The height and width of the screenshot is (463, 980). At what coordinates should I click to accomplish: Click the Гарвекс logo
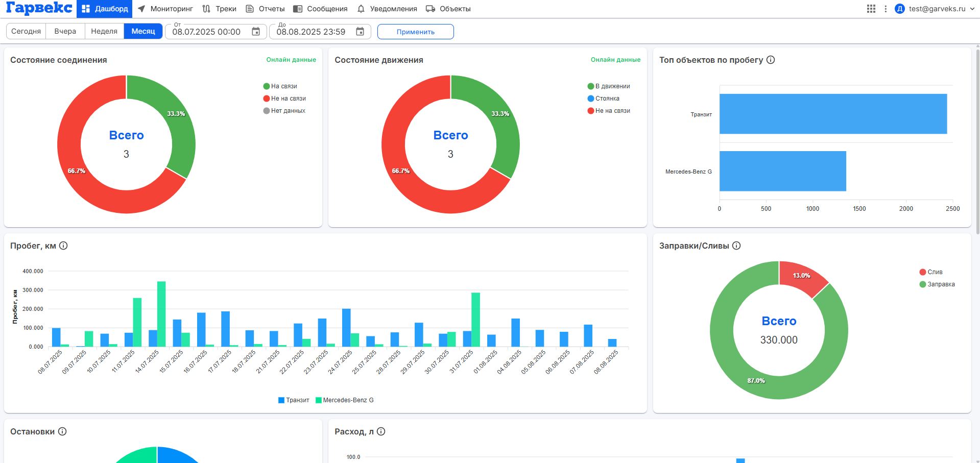coord(39,8)
